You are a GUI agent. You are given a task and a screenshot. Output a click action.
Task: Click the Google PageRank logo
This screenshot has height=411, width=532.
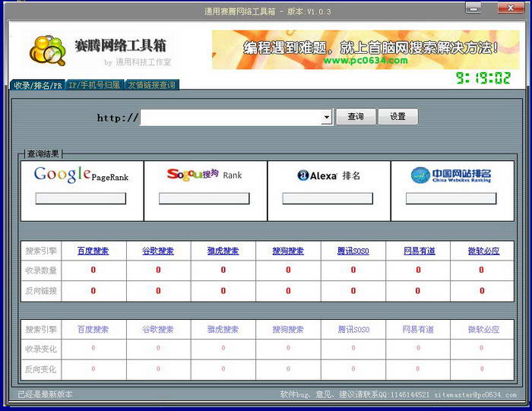pyautogui.click(x=81, y=174)
